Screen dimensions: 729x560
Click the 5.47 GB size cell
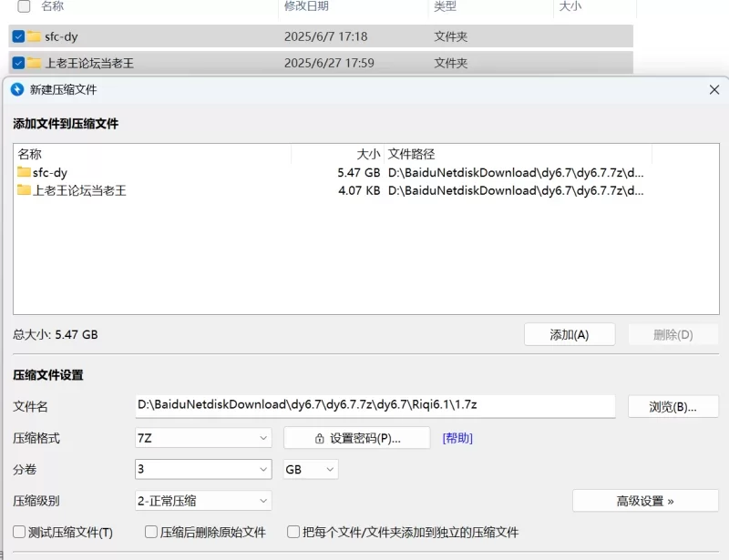click(359, 173)
